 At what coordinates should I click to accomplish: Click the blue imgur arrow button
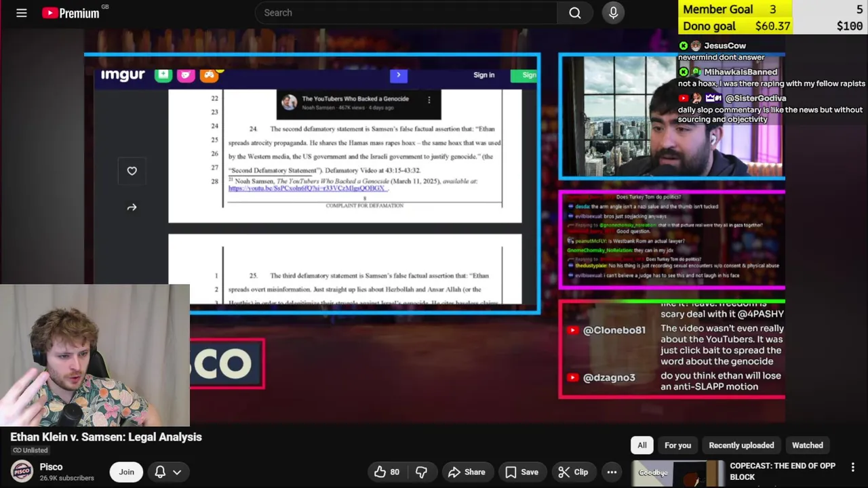coord(399,75)
